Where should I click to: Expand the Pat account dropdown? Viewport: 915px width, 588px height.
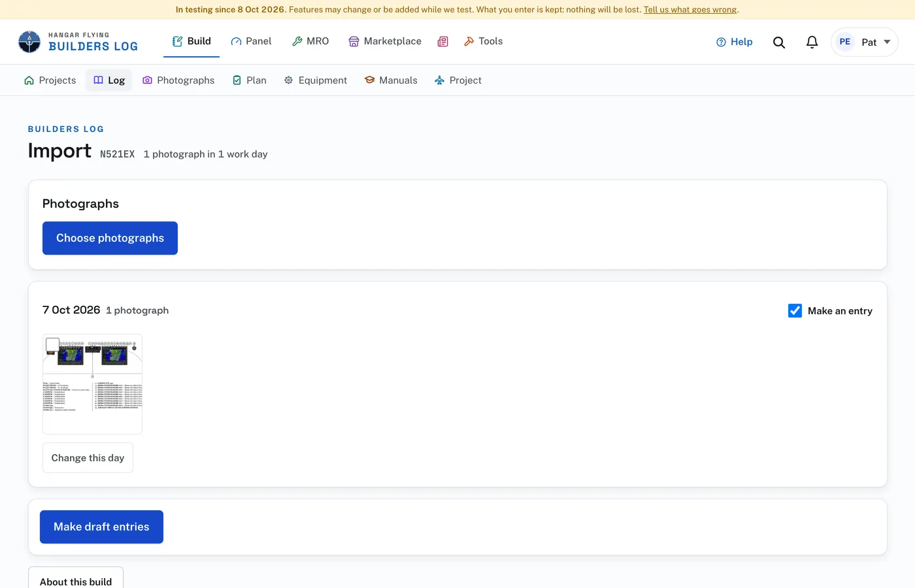click(x=865, y=42)
